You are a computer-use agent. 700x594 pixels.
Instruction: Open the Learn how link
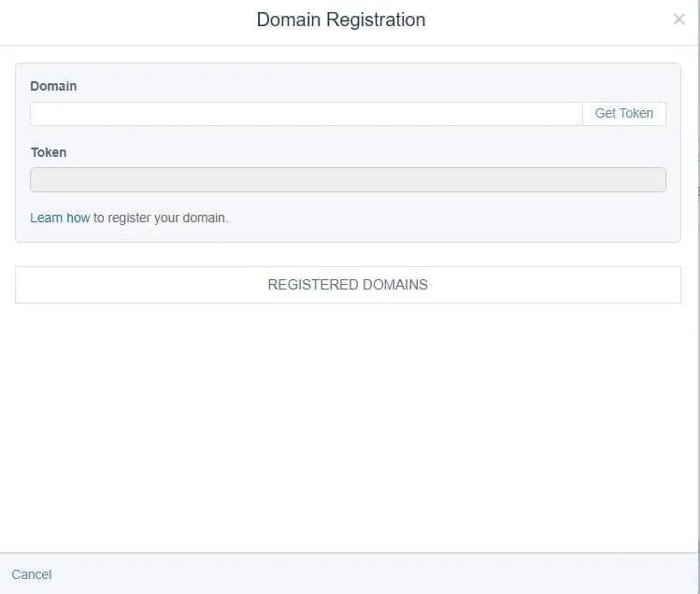click(x=60, y=218)
